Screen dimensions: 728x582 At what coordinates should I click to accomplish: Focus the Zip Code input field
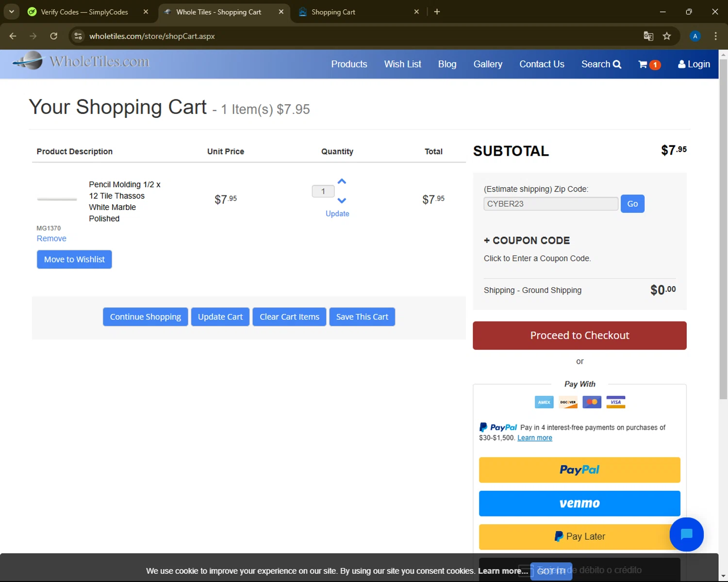pos(551,204)
